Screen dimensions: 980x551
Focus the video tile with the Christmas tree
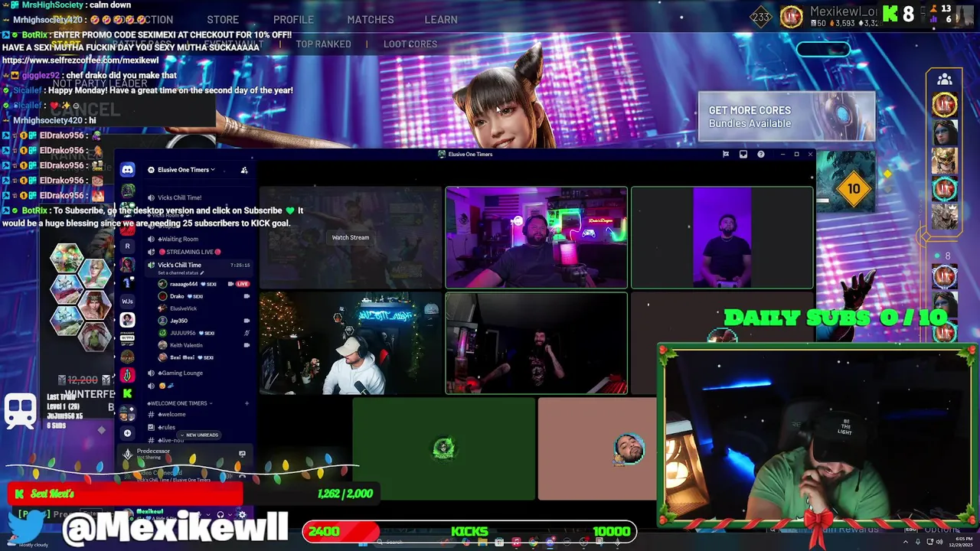click(351, 343)
